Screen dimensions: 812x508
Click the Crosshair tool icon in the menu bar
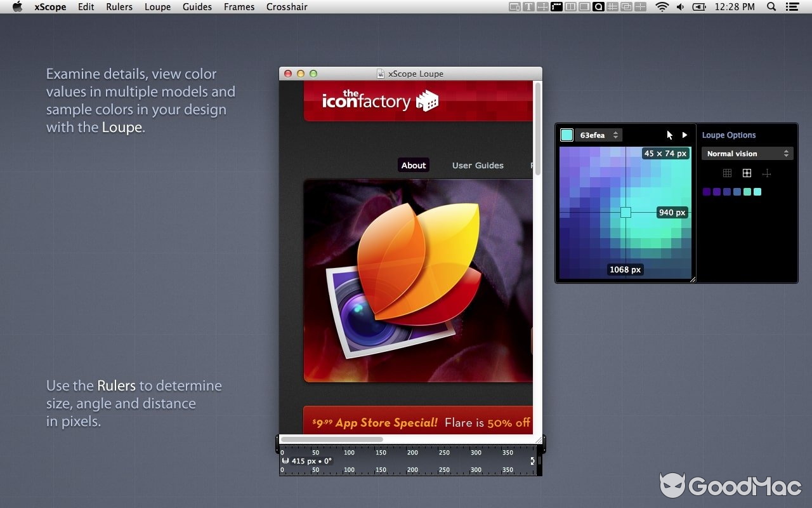(641, 7)
